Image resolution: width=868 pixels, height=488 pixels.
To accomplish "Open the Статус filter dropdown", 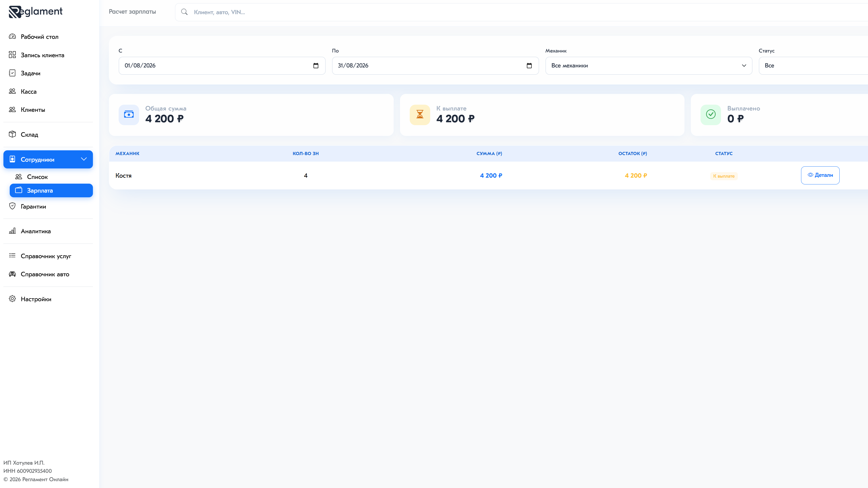I will (x=813, y=65).
